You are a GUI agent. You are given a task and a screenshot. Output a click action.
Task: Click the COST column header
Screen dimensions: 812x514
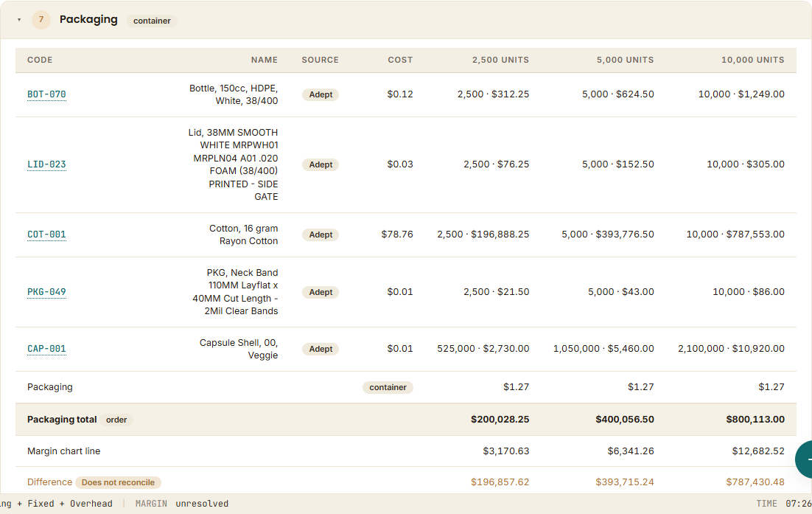coord(400,60)
